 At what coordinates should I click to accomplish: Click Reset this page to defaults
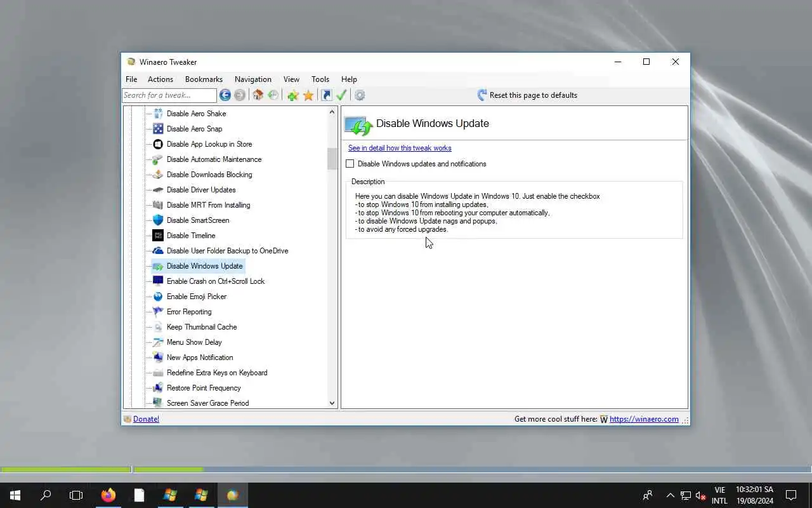[x=527, y=95]
